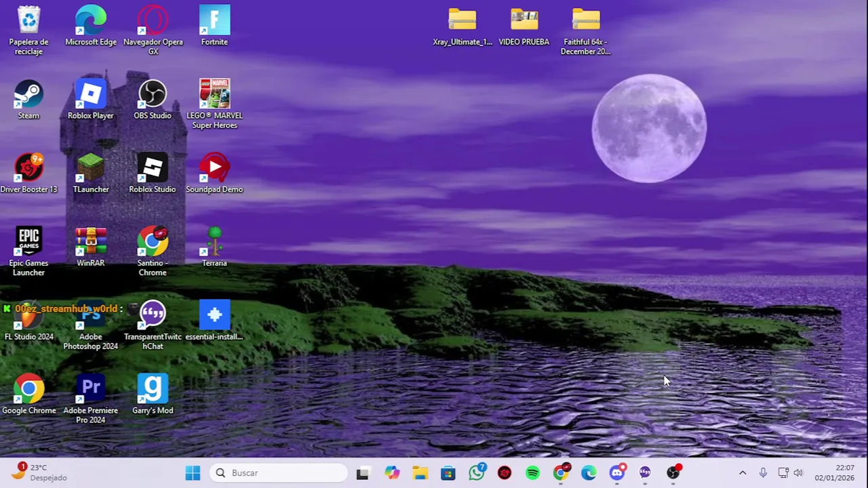The height and width of the screenshot is (488, 868).
Task: Select the Xray_Ultimate folder on desktop
Action: [x=462, y=26]
